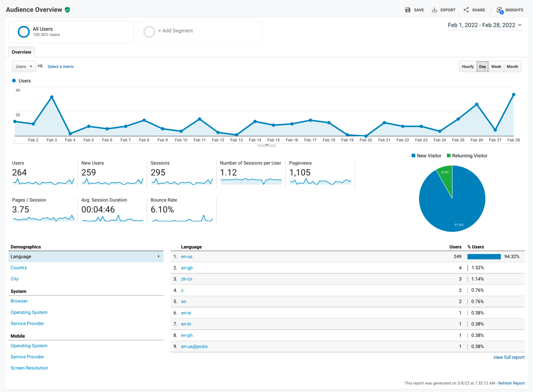
Task: Select the Overview tab
Action: [x=21, y=52]
